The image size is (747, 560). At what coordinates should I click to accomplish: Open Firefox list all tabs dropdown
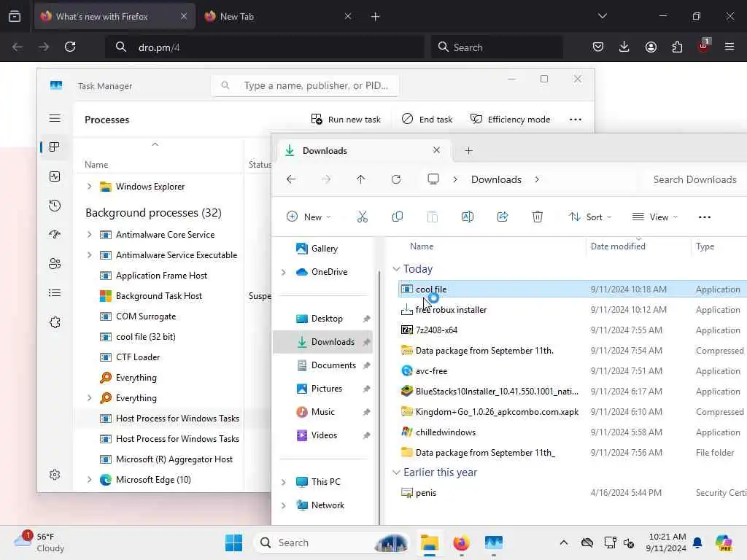tap(603, 16)
